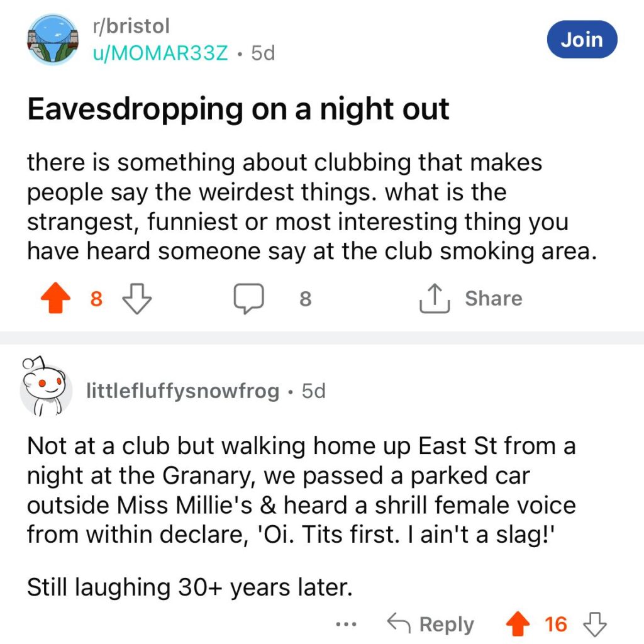Open comments via the speech bubble icon
Screen dimensions: 644x644
[x=248, y=299]
